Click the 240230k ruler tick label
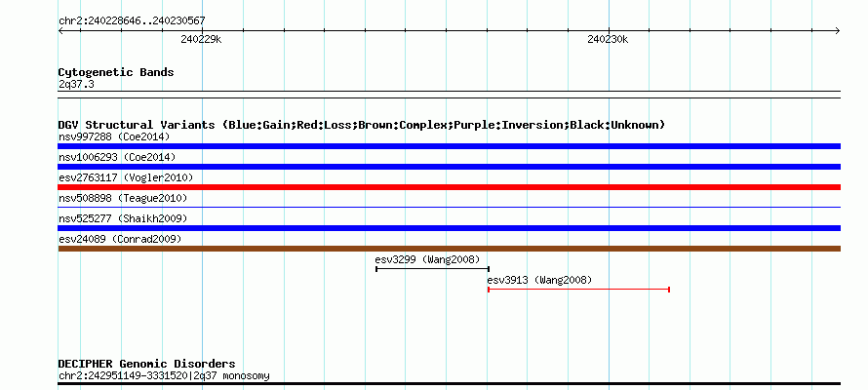The image size is (868, 390). tap(608, 39)
